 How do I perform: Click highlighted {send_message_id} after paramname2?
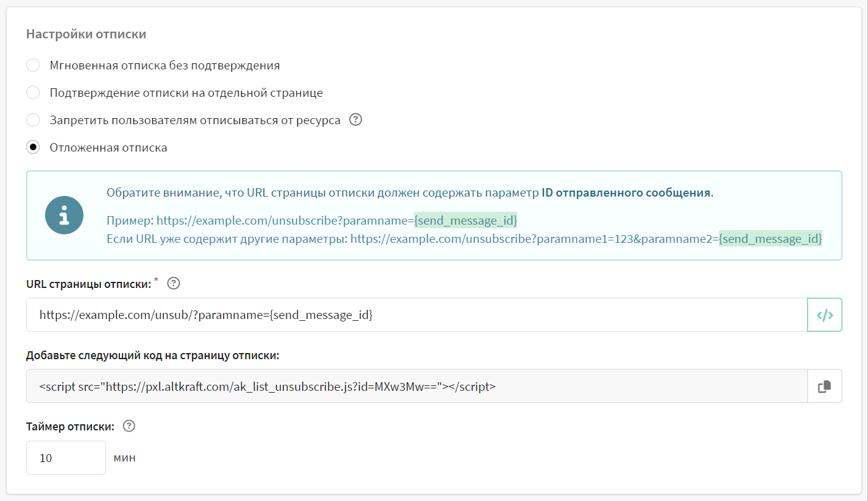pos(770,239)
